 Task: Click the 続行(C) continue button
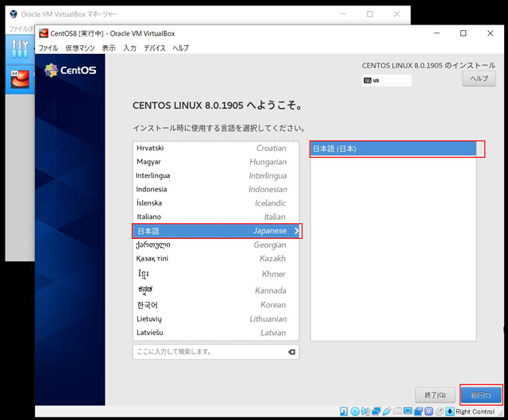[x=481, y=395]
